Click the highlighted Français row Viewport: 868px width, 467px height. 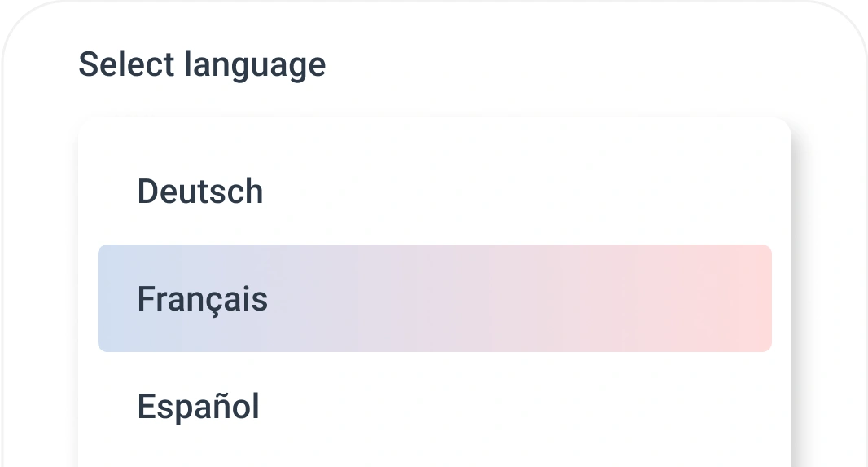click(434, 298)
